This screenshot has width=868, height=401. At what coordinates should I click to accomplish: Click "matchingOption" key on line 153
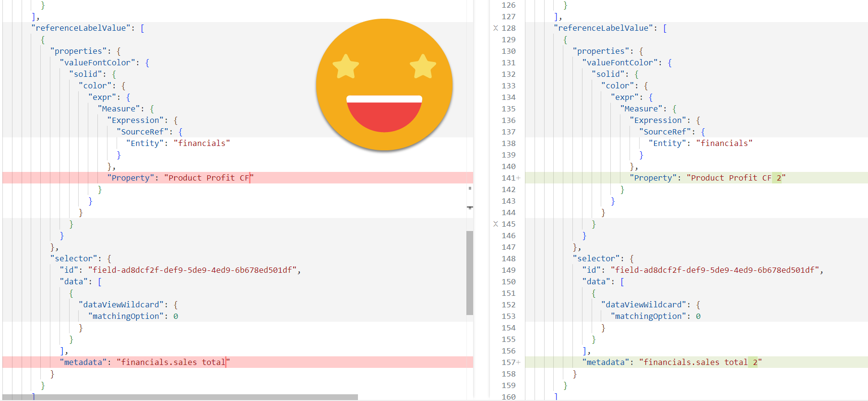(648, 316)
